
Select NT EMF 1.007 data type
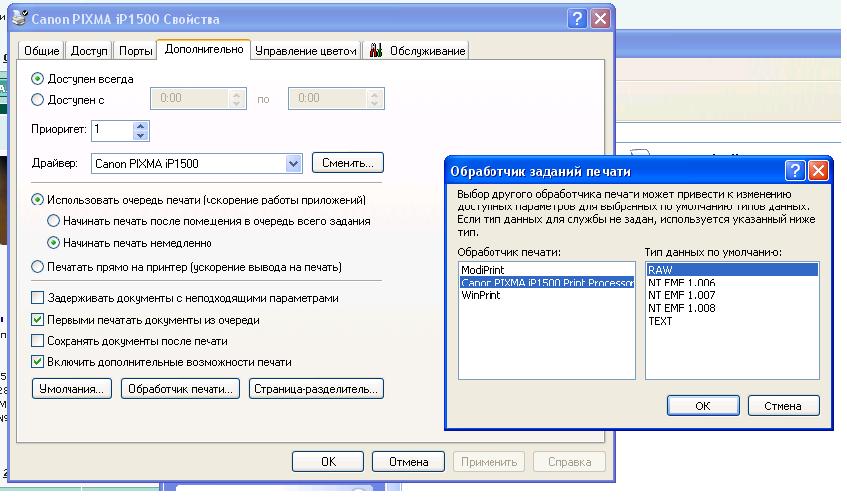732,295
